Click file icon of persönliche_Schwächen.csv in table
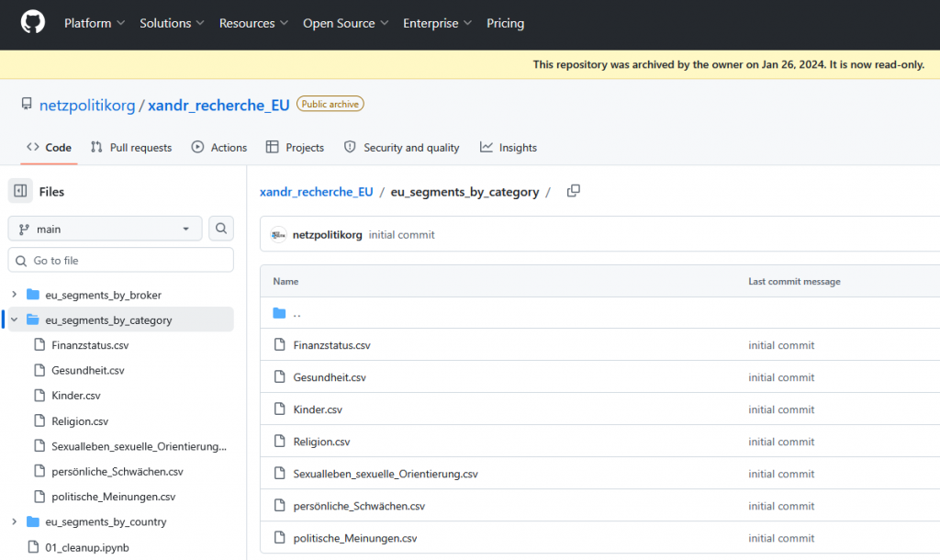This screenshot has height=560, width=940. (279, 506)
